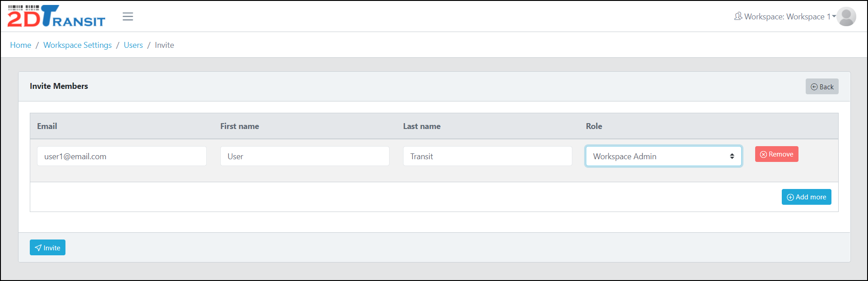Focus the Email input field

(x=122, y=157)
